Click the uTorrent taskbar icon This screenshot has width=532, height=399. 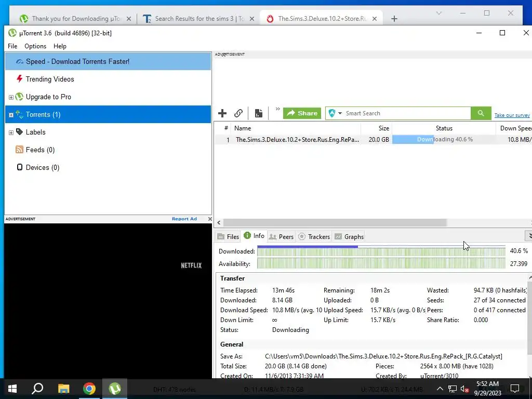(115, 389)
